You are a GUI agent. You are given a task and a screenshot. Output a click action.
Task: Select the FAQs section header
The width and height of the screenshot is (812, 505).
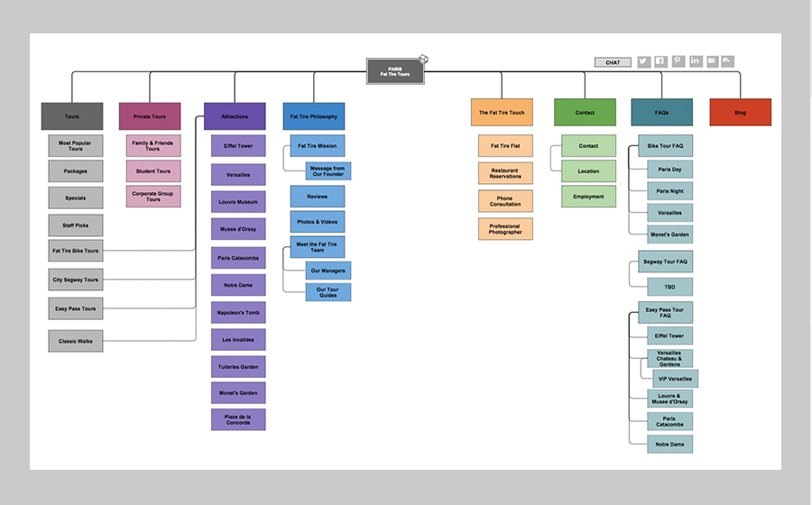pyautogui.click(x=662, y=113)
